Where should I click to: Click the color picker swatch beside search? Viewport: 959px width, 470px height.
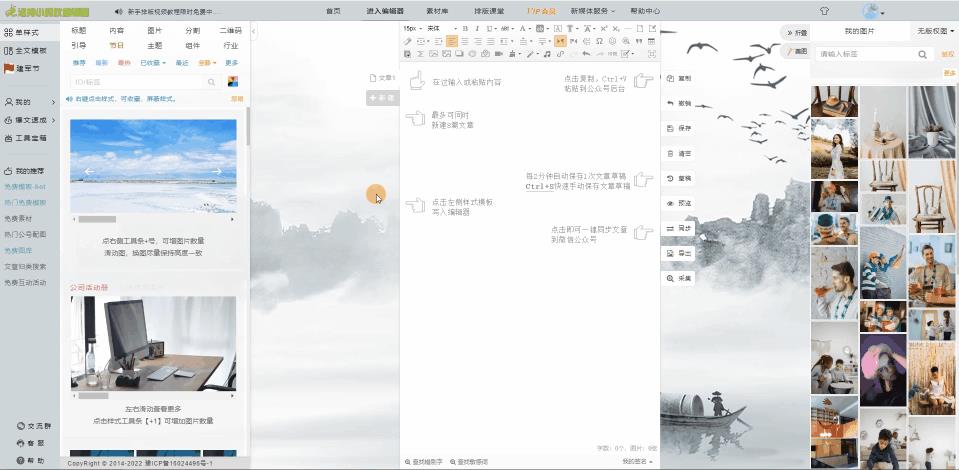[x=233, y=82]
